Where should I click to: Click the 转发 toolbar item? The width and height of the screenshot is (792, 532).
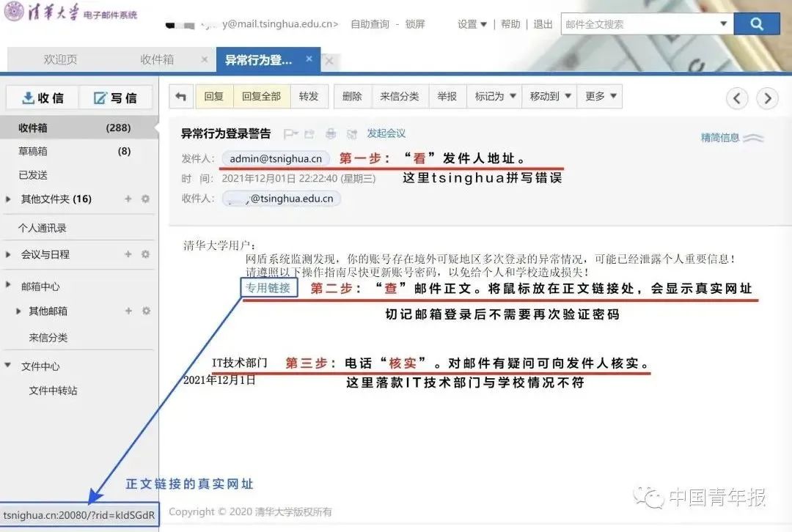[x=309, y=95]
